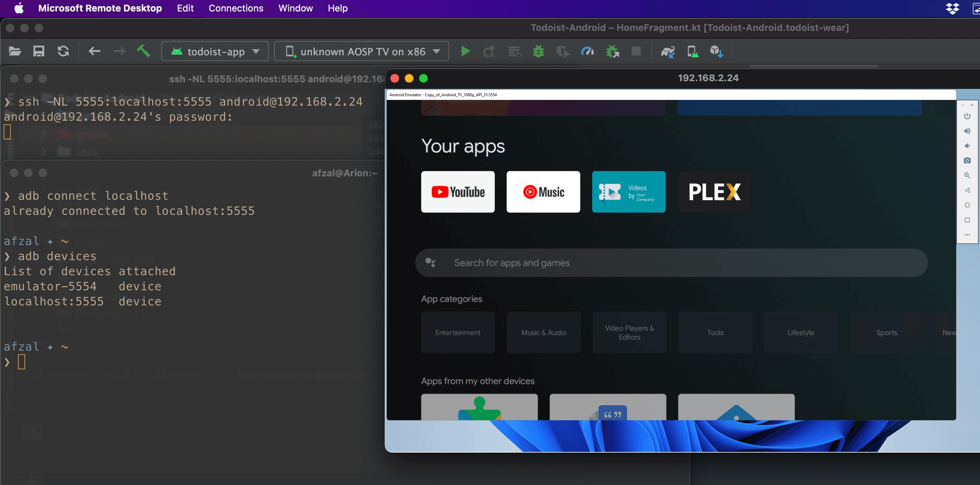Sync project with Gradle files elephant icon
980x485 pixels.
668,51
